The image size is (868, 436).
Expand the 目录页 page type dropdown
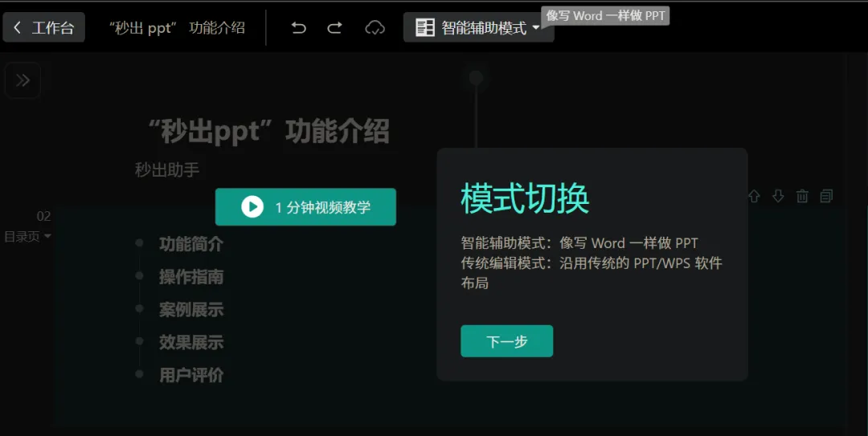click(28, 236)
